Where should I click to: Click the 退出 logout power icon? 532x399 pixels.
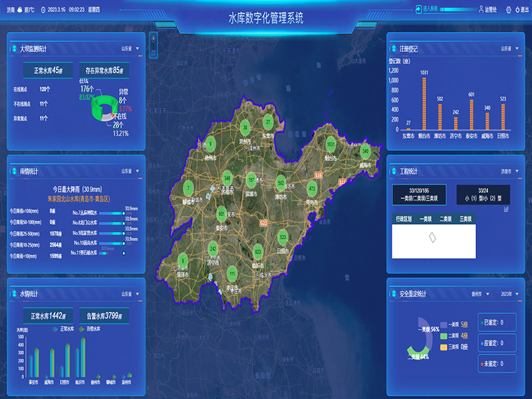point(517,9)
